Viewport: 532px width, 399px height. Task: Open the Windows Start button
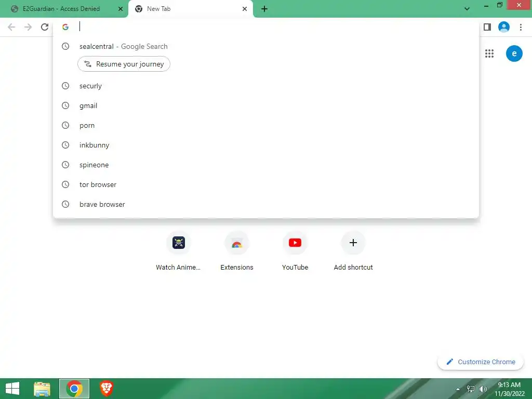tap(12, 389)
